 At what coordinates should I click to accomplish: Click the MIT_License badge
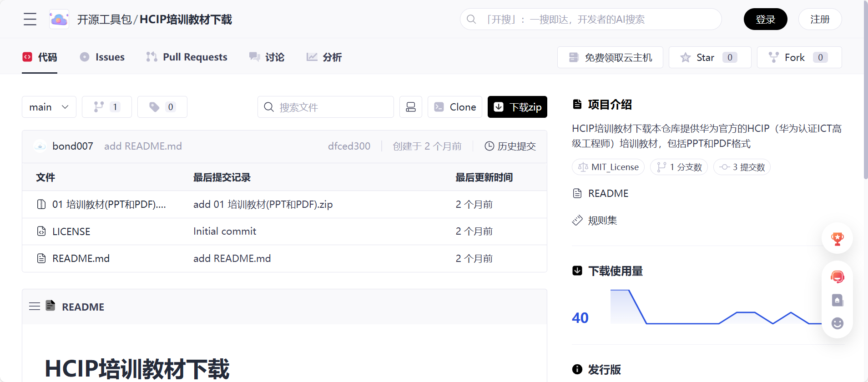(608, 167)
